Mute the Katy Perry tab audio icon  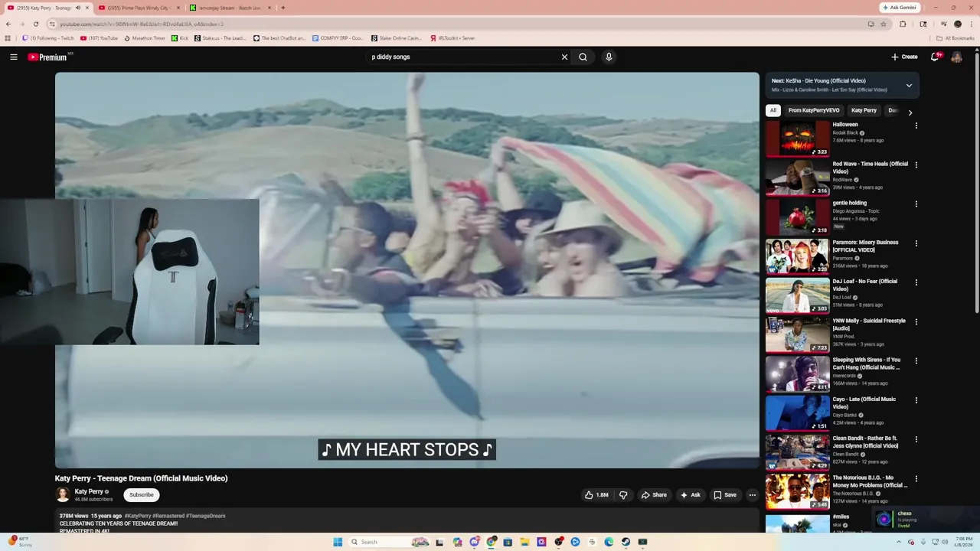click(78, 8)
